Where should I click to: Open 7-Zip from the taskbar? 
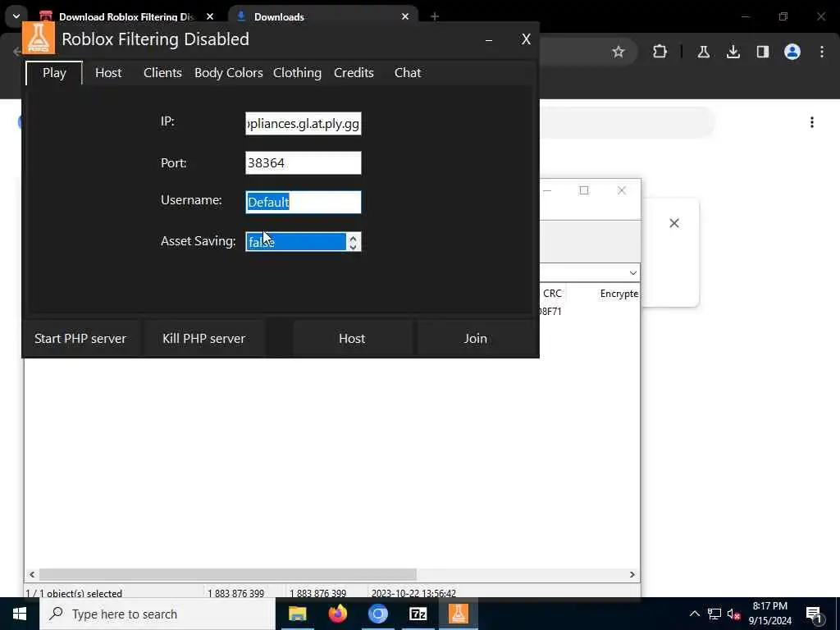418,614
